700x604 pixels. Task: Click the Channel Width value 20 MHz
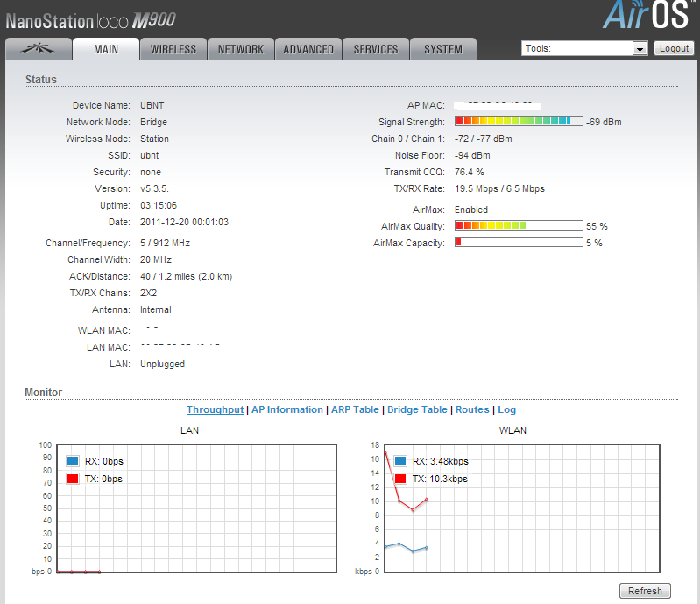point(156,259)
